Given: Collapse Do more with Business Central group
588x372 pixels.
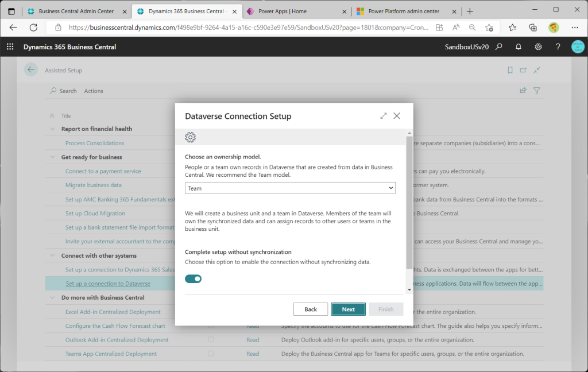Looking at the screenshot, I should click(52, 297).
